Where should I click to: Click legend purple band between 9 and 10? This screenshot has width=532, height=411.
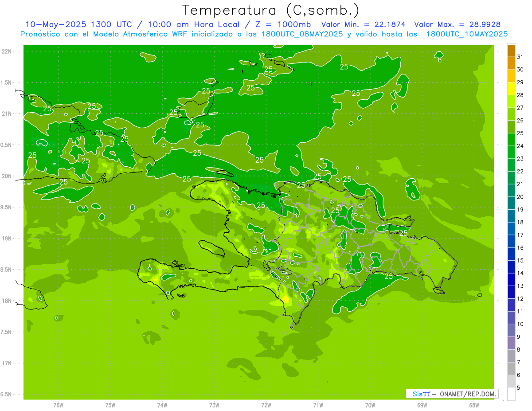pos(511,330)
